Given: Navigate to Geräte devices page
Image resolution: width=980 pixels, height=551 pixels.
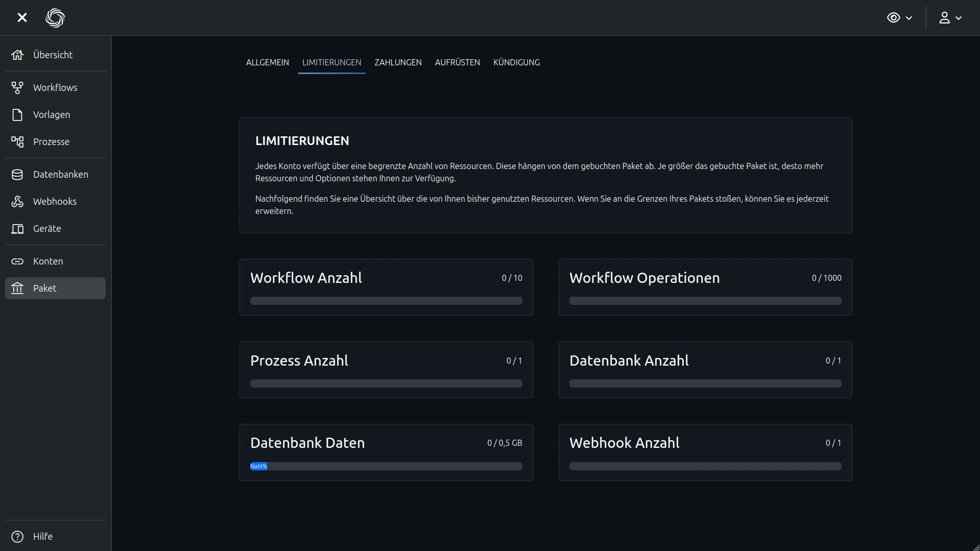Looking at the screenshot, I should [47, 228].
